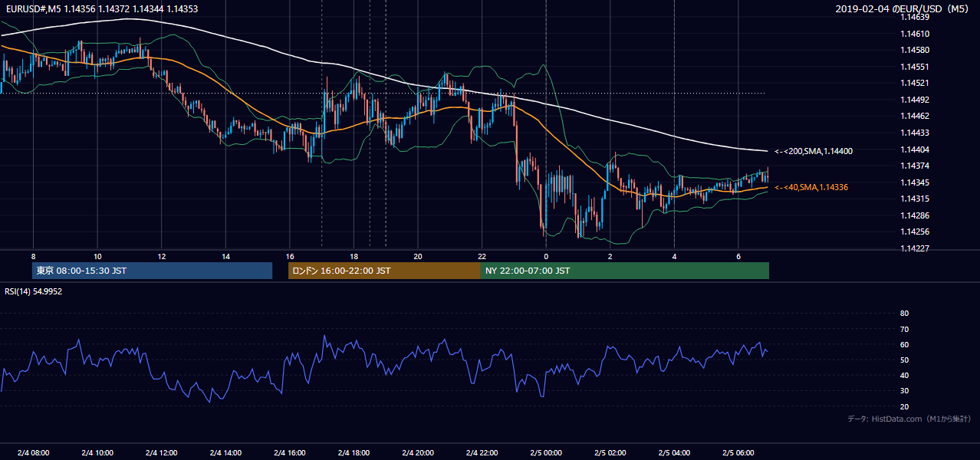Select hour marker 20 below price chart
Viewport: 980px width, 460px height.
coord(417,256)
